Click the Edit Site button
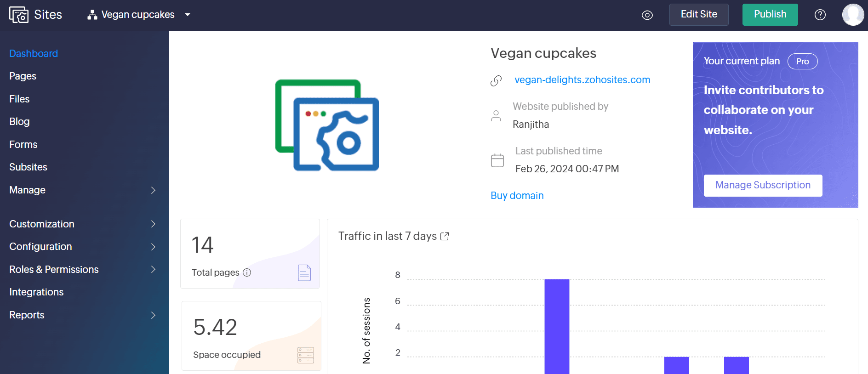Image resolution: width=868 pixels, height=374 pixels. tap(699, 14)
